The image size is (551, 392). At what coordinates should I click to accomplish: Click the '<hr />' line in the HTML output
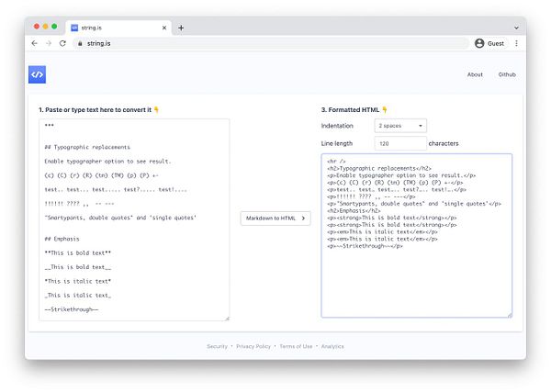pyautogui.click(x=336, y=162)
